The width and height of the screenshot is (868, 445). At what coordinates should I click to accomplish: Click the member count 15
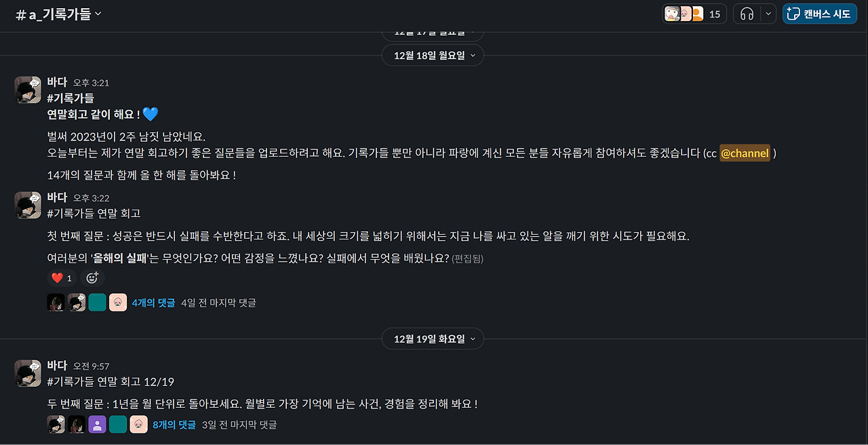[716, 13]
